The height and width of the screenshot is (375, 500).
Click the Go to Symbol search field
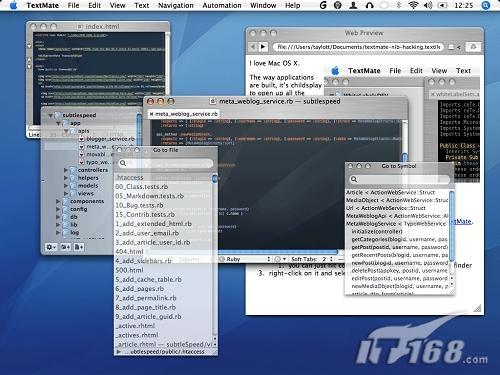399,179
